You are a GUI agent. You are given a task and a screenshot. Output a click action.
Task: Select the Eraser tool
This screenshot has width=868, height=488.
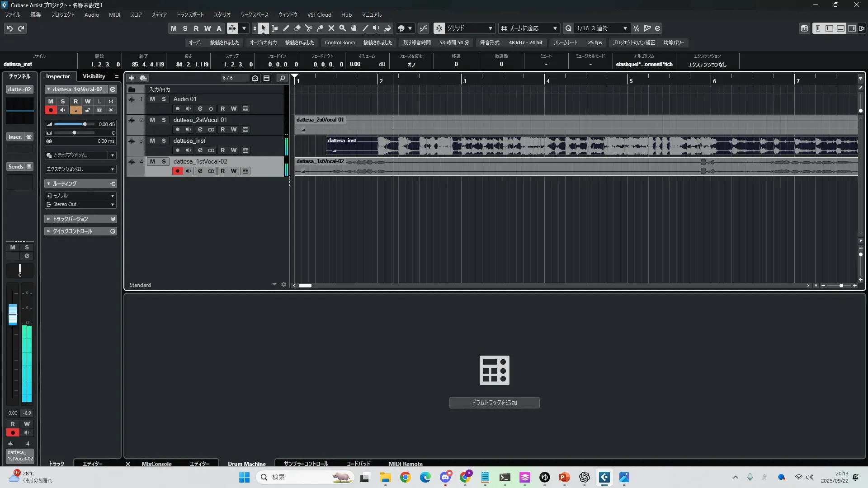coord(297,28)
